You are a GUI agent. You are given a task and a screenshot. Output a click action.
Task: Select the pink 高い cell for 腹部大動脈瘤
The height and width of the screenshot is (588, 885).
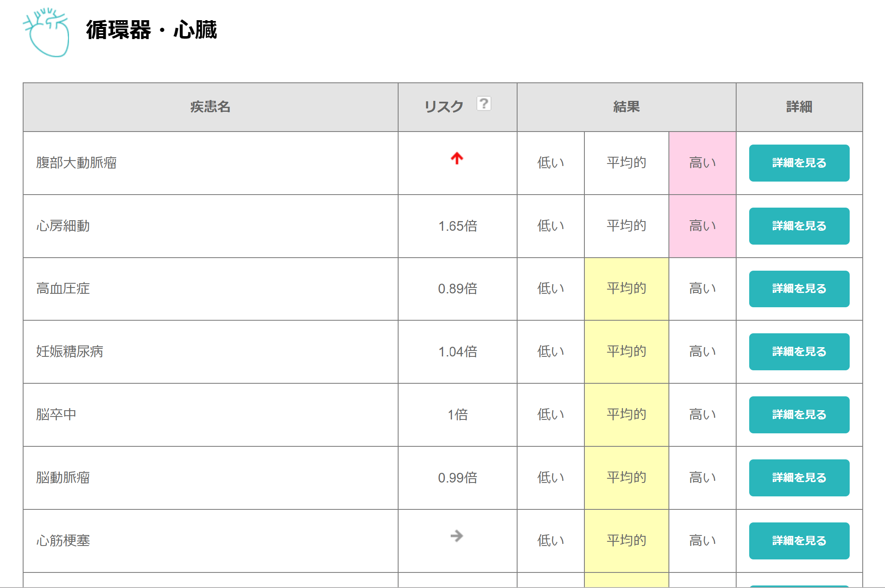(703, 163)
